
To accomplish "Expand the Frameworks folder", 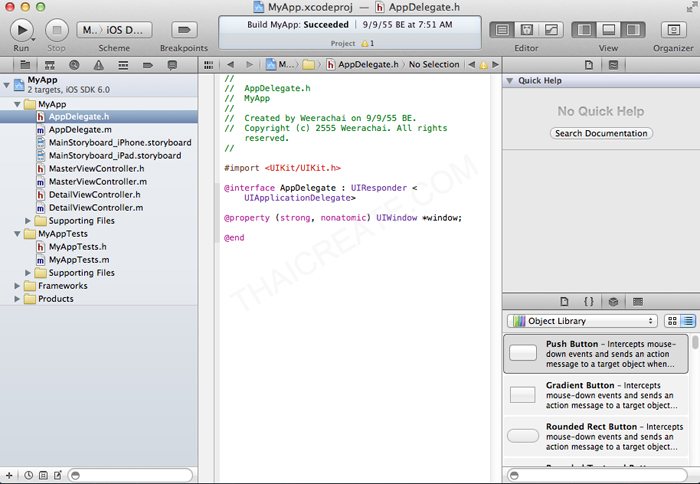I will click(17, 286).
